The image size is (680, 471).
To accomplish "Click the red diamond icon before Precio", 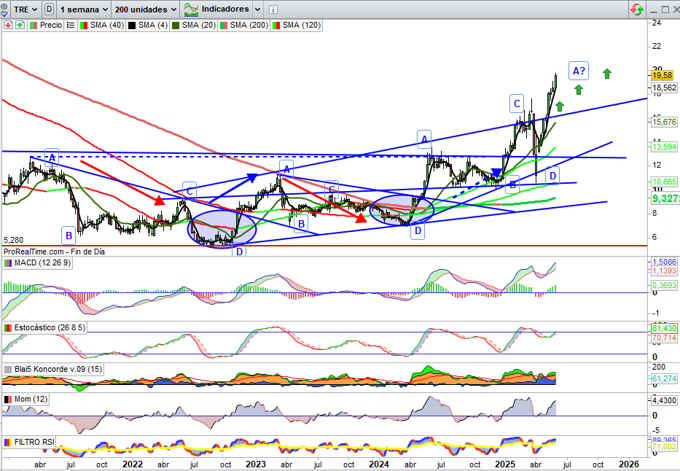I will [x=8, y=26].
